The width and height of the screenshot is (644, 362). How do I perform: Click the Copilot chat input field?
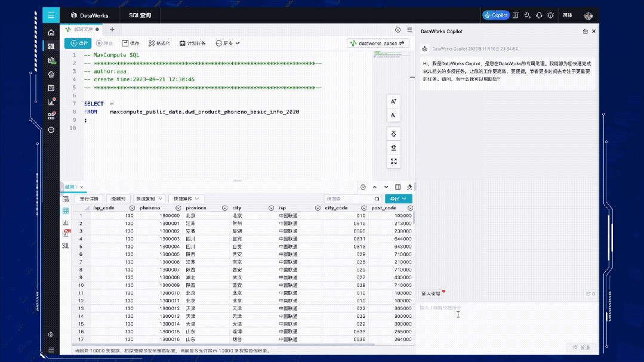507,322
